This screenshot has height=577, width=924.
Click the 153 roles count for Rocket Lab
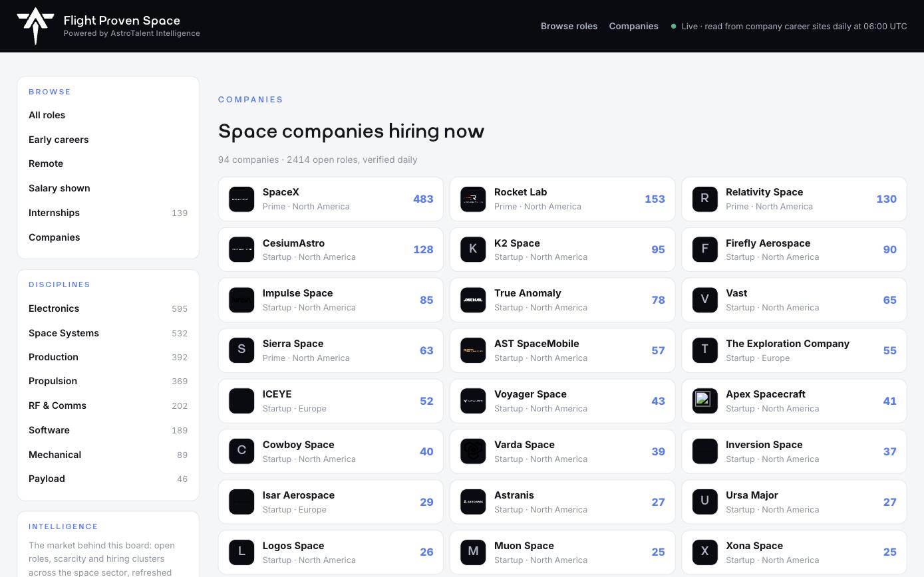(655, 199)
